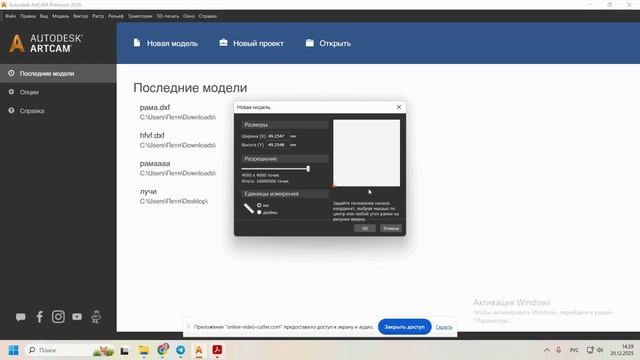Screen dimensions: 640x360
Task: Click the taskbar clock and date
Action: 622,350
